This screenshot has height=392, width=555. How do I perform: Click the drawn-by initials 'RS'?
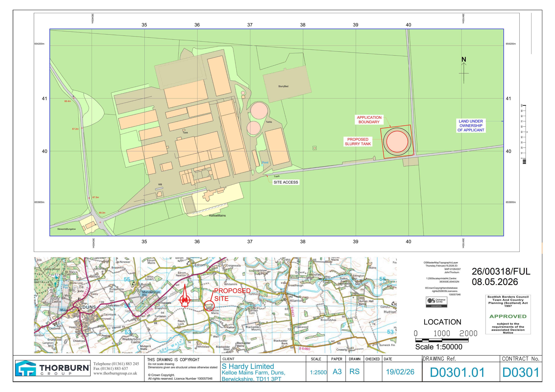pos(354,372)
